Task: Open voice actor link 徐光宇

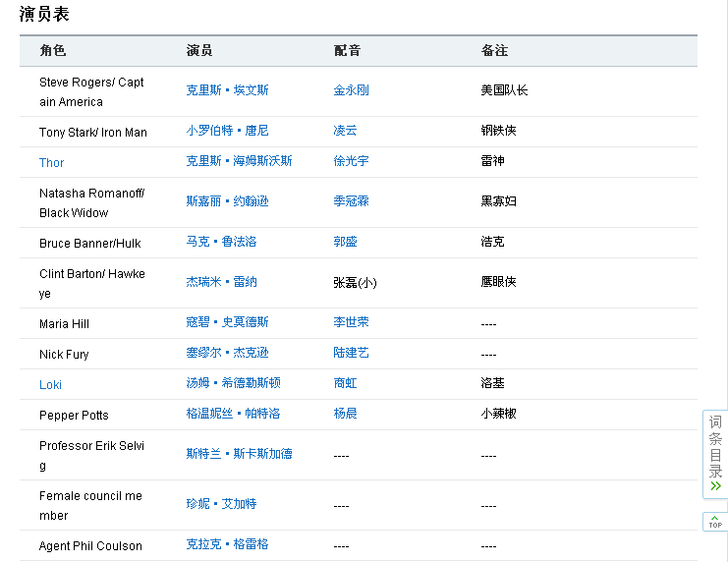Action: 351,161
